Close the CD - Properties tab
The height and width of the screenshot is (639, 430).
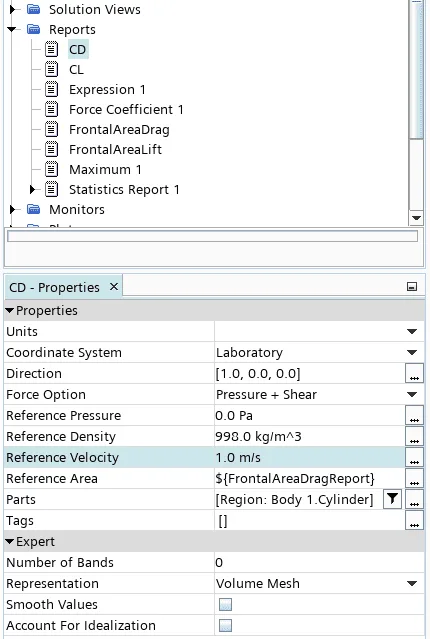pyautogui.click(x=114, y=287)
